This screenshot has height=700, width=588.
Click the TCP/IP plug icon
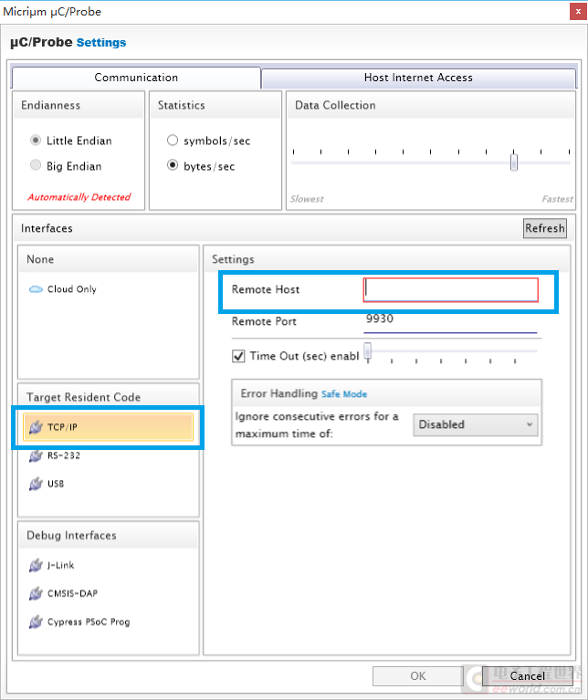click(36, 427)
